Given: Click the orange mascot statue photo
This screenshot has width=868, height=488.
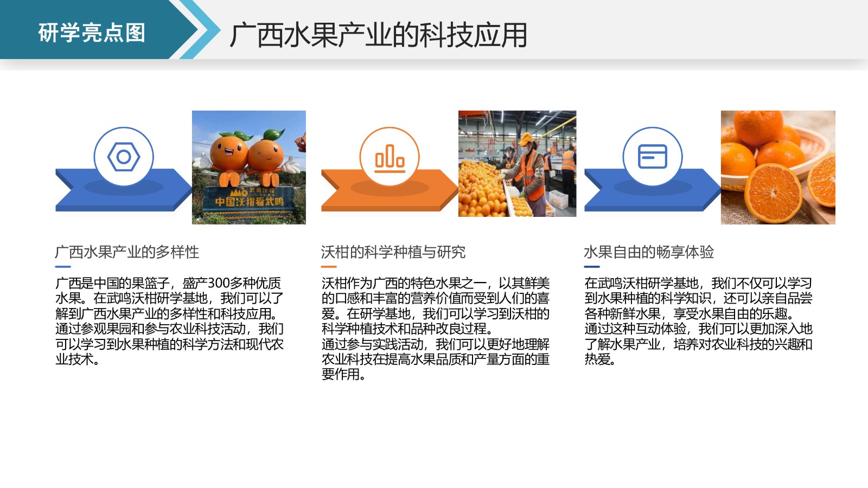Looking at the screenshot, I should pos(249,167).
